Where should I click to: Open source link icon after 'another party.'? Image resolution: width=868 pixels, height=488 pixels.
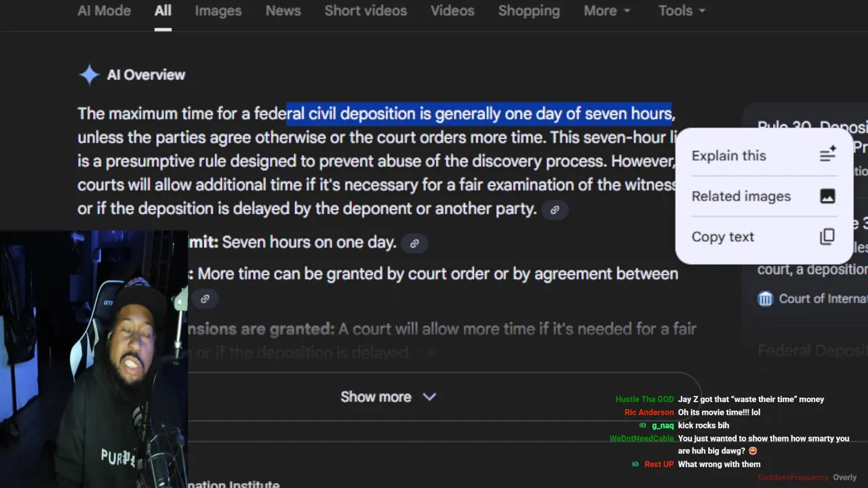click(x=555, y=210)
